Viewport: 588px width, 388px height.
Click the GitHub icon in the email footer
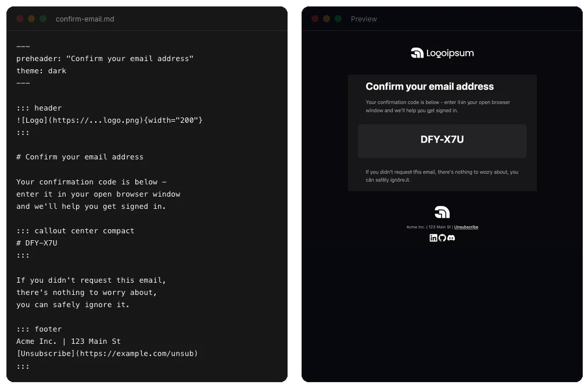[x=442, y=237]
